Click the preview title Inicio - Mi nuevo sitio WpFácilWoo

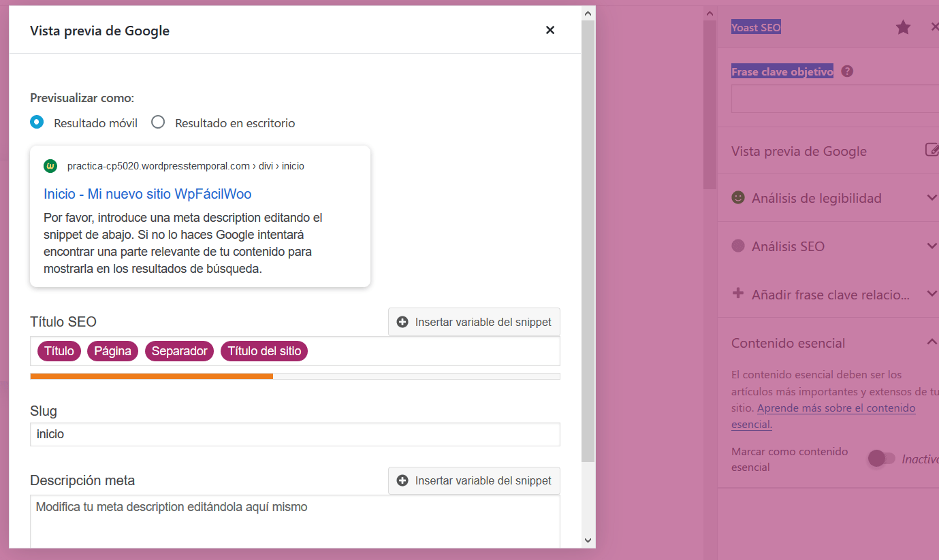pos(148,194)
